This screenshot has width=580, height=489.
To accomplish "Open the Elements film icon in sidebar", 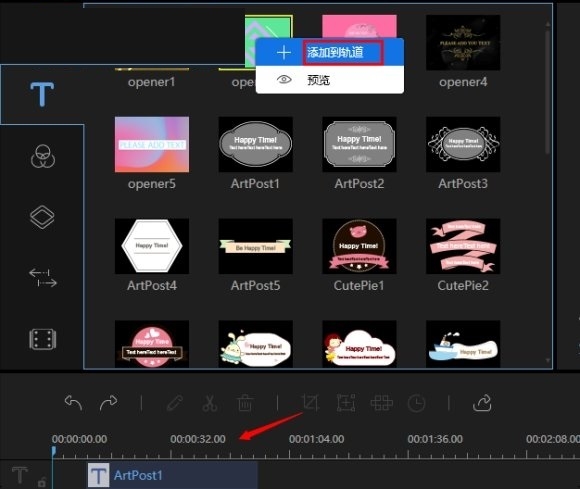I will [x=43, y=339].
